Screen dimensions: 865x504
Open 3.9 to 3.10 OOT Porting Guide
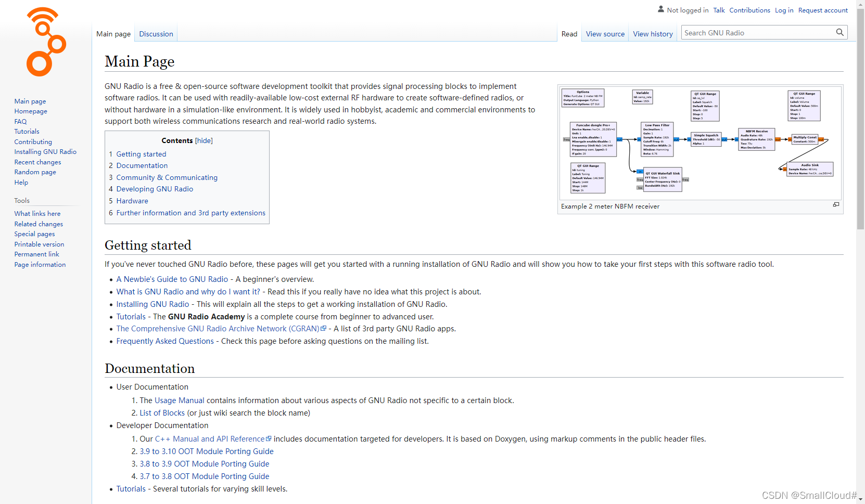tap(207, 451)
